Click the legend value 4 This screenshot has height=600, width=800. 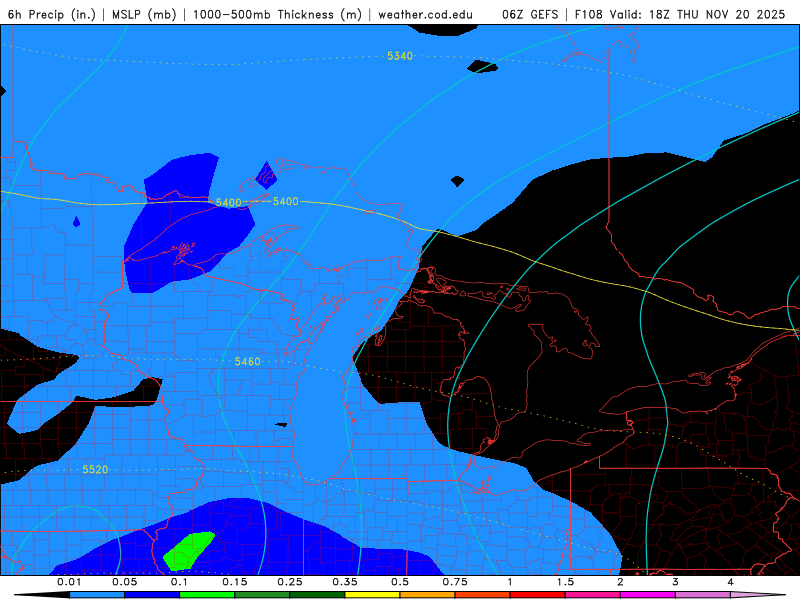[731, 582]
